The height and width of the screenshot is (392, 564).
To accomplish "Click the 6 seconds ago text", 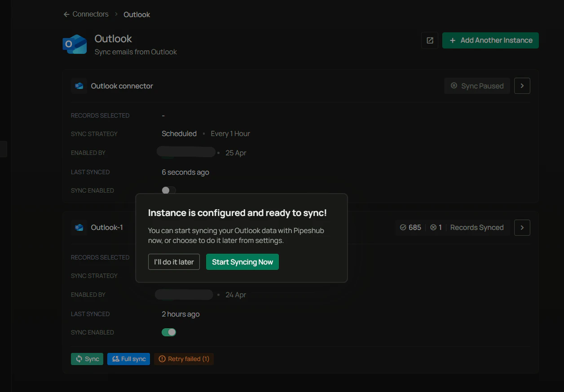I will pos(185,172).
